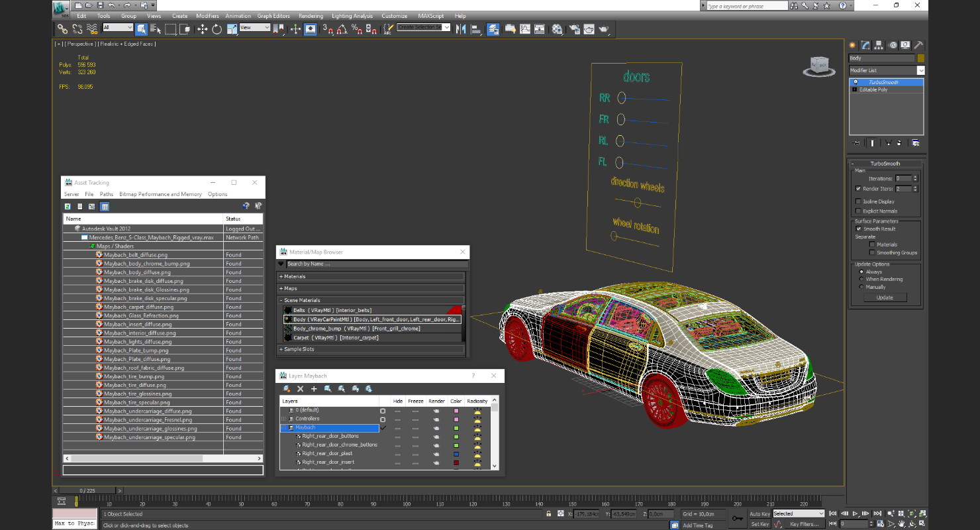This screenshot has height=530, width=980.
Task: Choose Rectangular Selection Region tool
Action: pyautogui.click(x=170, y=29)
